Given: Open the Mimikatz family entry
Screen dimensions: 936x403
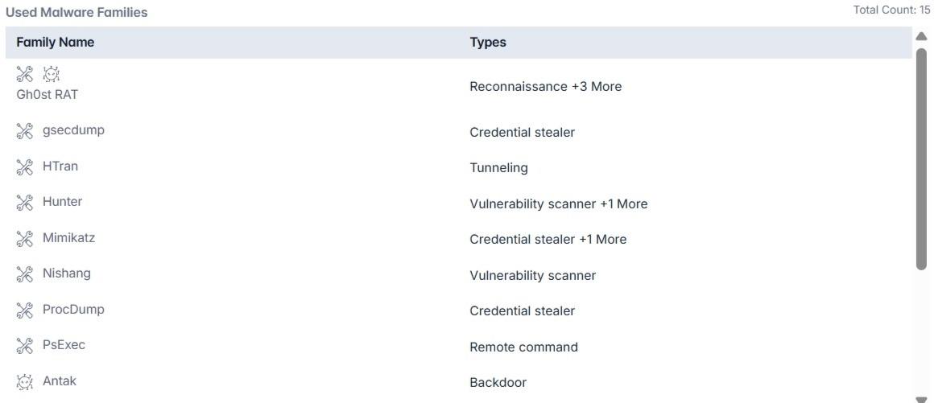Looking at the screenshot, I should pos(69,238).
